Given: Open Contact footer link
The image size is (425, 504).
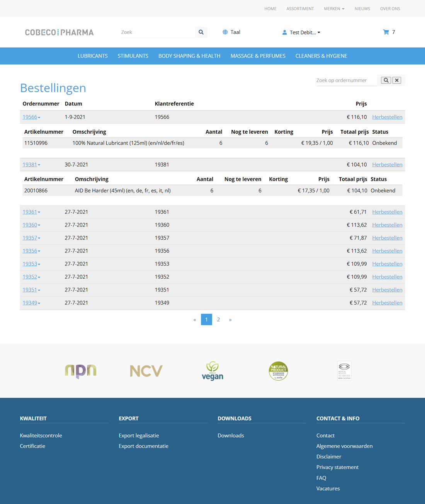Looking at the screenshot, I should pyautogui.click(x=325, y=436).
